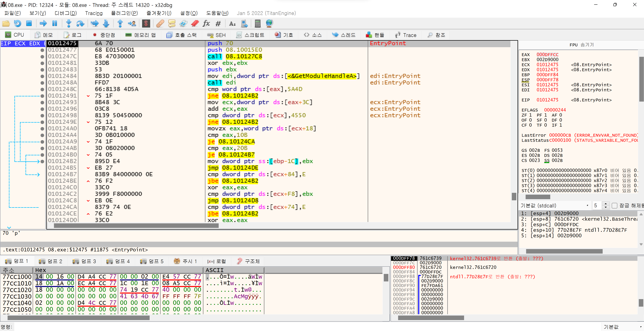
Task: Open the Patches bandage icon
Action: click(x=160, y=24)
